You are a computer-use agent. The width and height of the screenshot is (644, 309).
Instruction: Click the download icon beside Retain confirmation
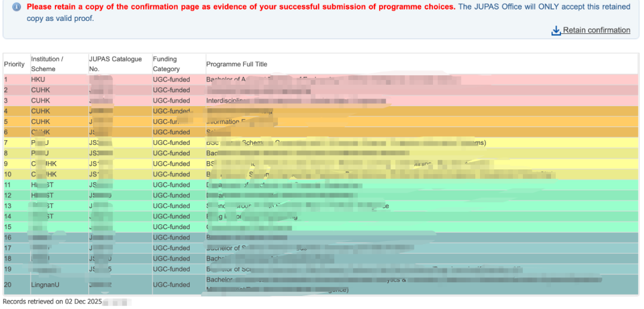[x=556, y=30]
